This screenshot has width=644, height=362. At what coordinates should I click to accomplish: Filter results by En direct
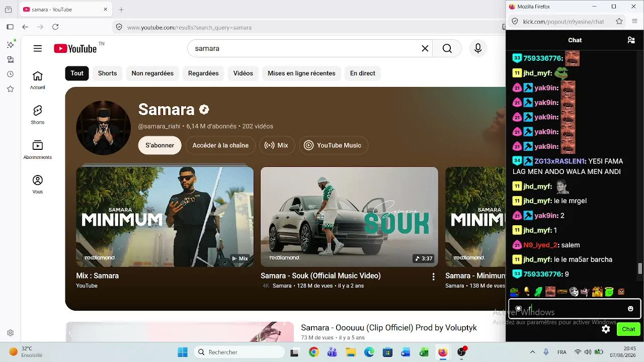[363, 73]
